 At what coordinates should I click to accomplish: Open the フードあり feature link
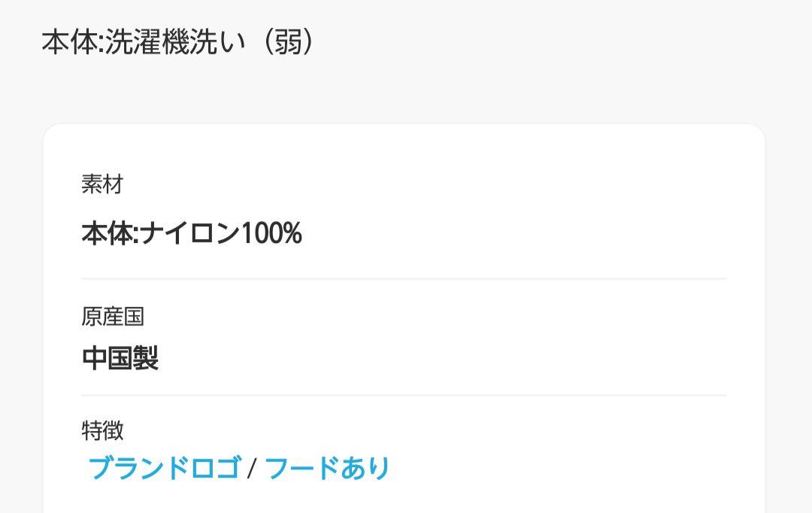coord(327,468)
